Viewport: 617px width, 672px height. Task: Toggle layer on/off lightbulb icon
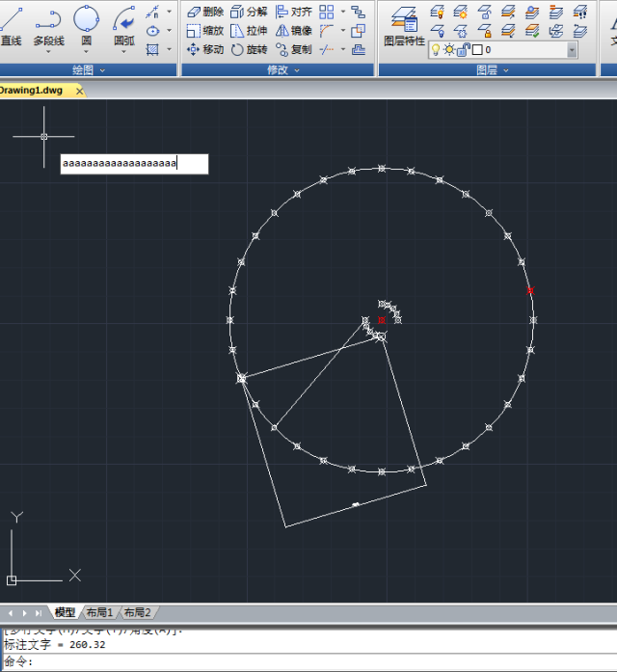pyautogui.click(x=436, y=50)
